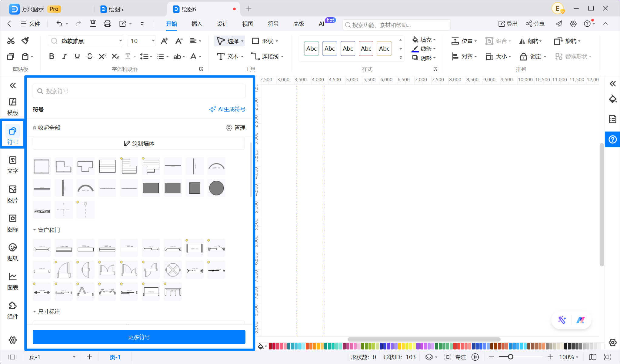This screenshot has width=620, height=364.
Task: Open the font name dropdown 微软雅黑
Action: [x=85, y=41]
